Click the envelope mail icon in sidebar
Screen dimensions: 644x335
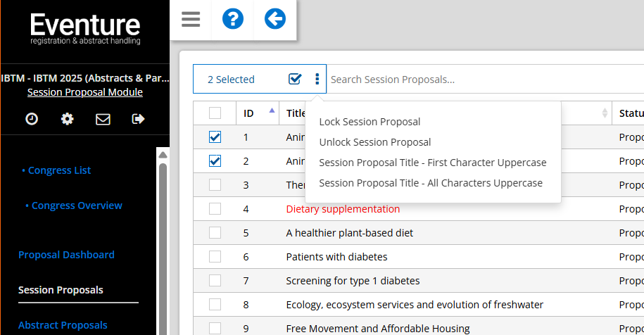(x=103, y=119)
